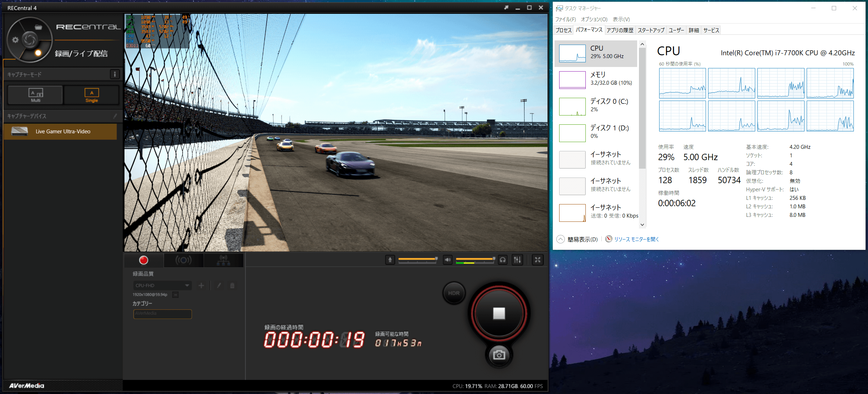Screen dimensions: 868x394
Task: Select the multi-stream network tab
Action: pos(223,260)
